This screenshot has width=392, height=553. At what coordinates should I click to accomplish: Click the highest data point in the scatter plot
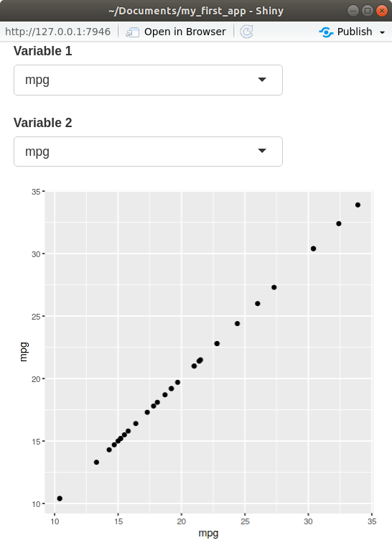click(x=358, y=205)
